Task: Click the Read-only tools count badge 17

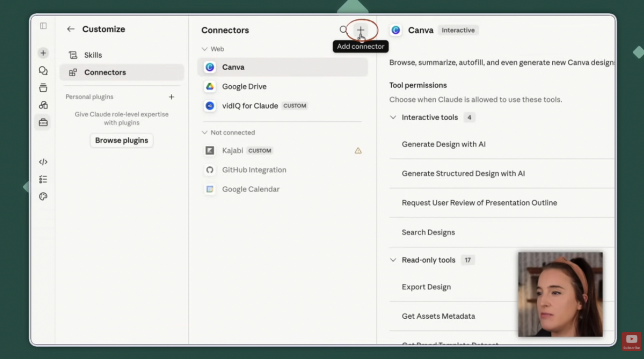Action: pyautogui.click(x=468, y=260)
